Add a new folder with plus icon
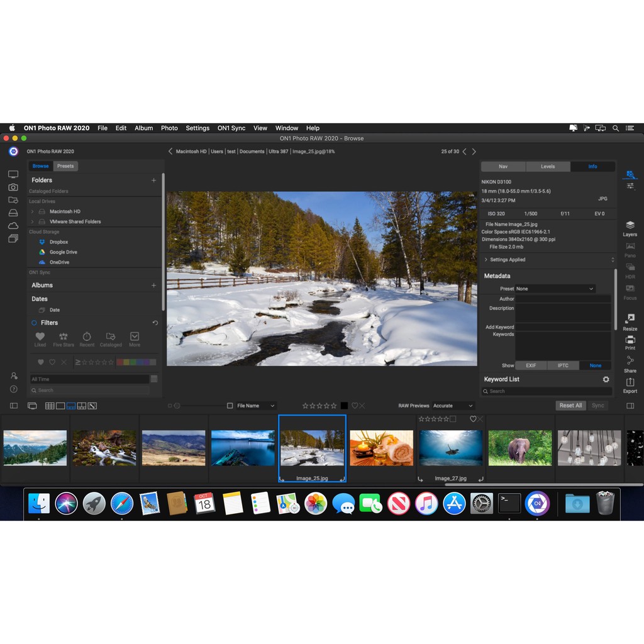The height and width of the screenshot is (644, 644). 153,180
